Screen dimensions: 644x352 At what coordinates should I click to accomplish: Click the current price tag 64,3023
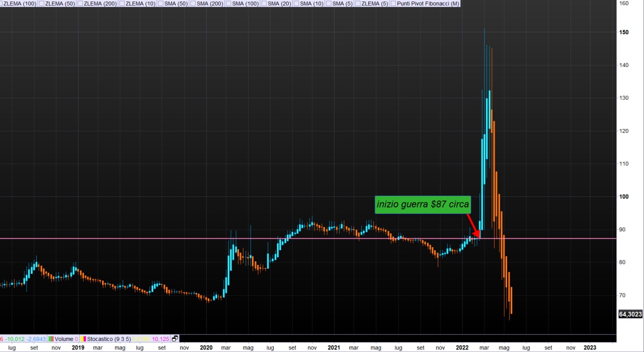coord(630,314)
